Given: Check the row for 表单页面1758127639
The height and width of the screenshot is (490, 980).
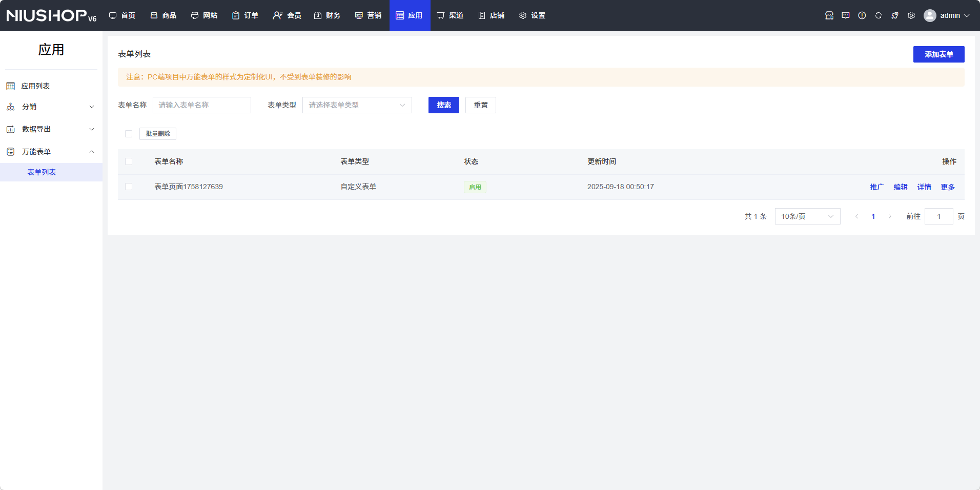Looking at the screenshot, I should point(129,187).
